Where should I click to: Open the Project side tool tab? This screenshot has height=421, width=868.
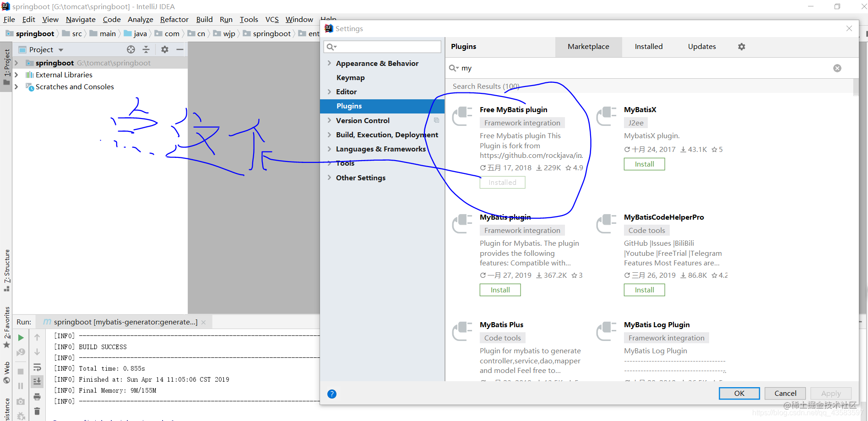(6, 67)
